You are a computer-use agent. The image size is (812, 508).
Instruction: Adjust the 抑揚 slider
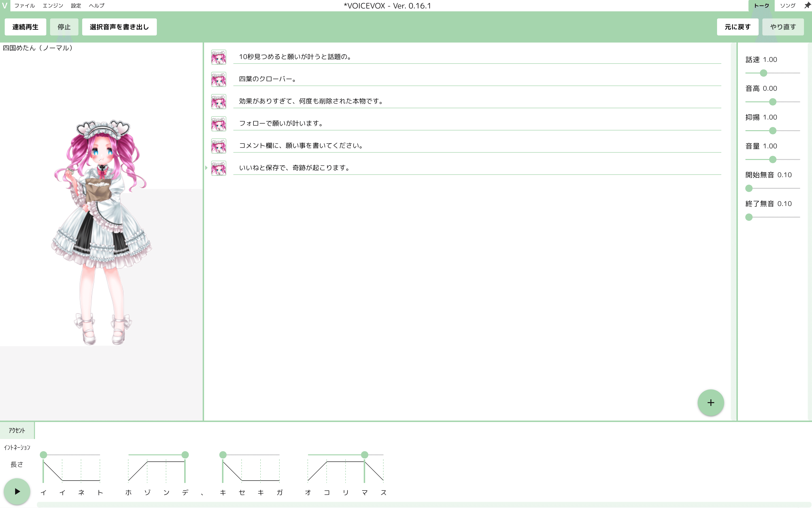[773, 131]
